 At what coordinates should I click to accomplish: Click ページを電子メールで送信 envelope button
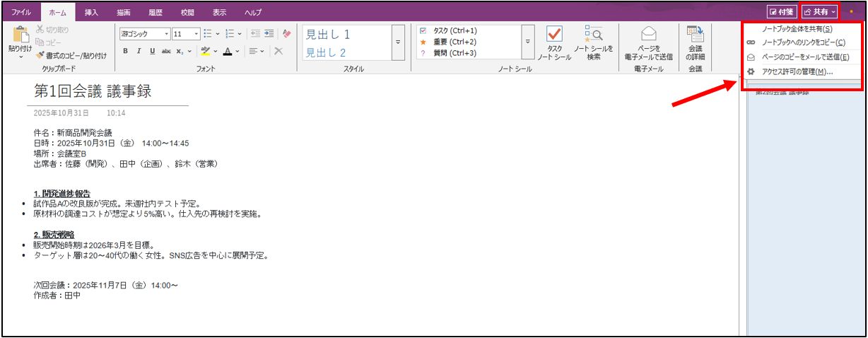click(649, 44)
